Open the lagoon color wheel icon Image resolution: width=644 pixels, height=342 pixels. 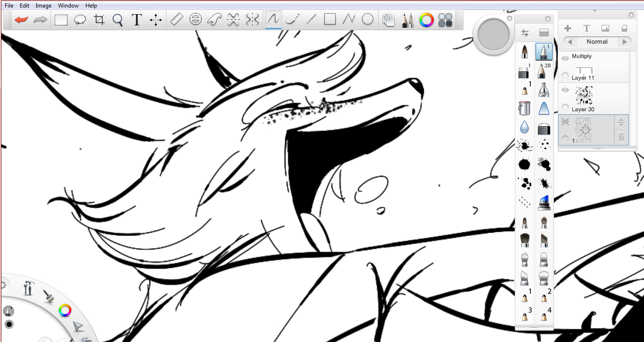[65, 310]
